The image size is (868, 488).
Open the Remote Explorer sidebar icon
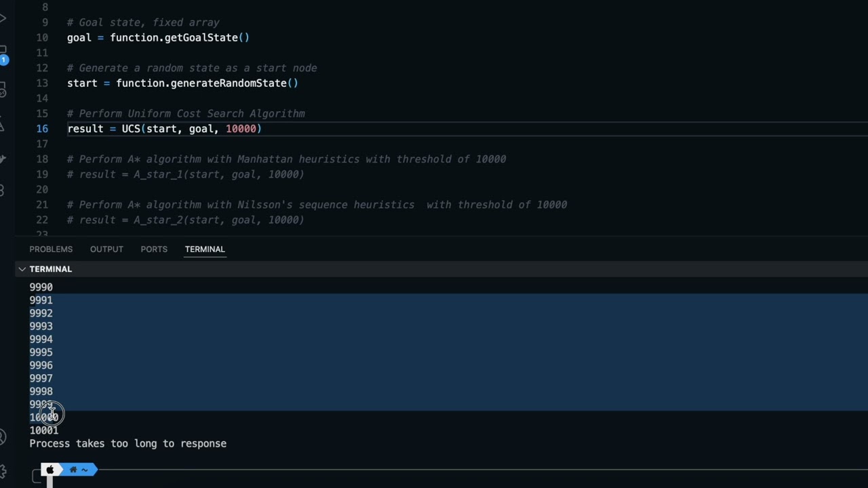click(x=2, y=90)
